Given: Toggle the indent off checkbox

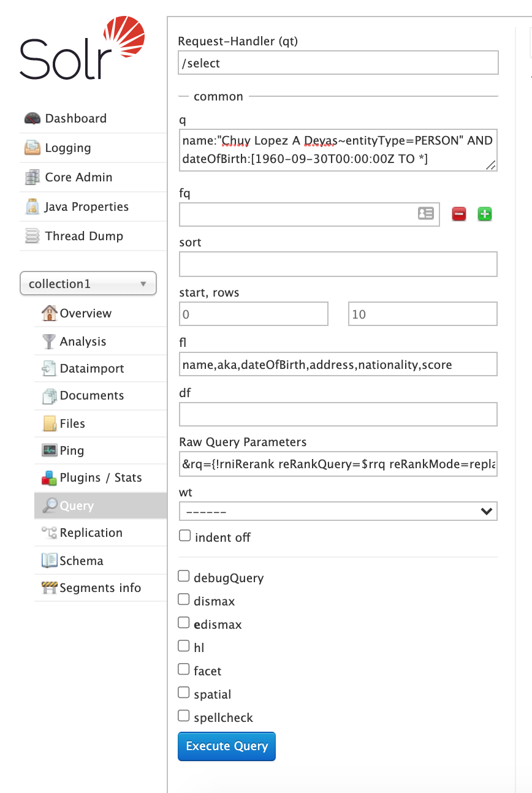Looking at the screenshot, I should point(184,536).
